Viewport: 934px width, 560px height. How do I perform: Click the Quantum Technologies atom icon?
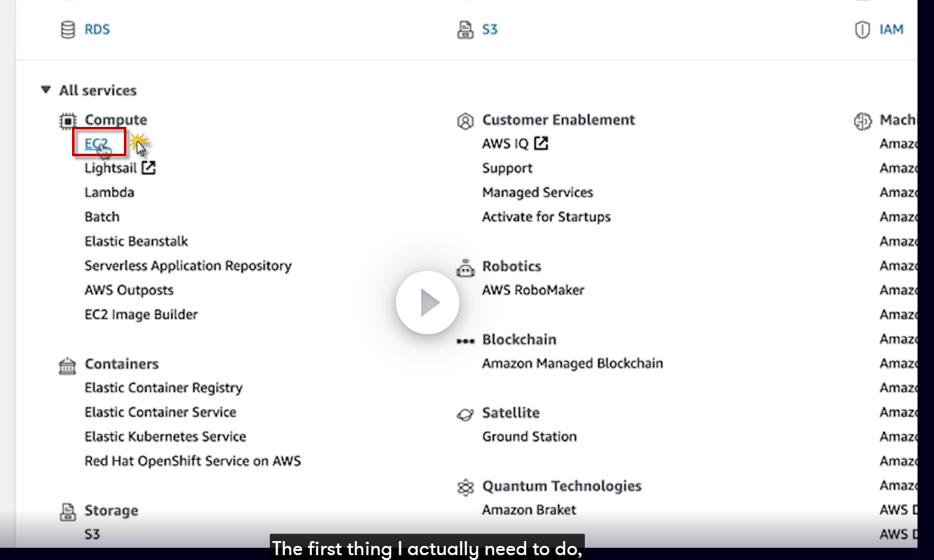point(465,487)
